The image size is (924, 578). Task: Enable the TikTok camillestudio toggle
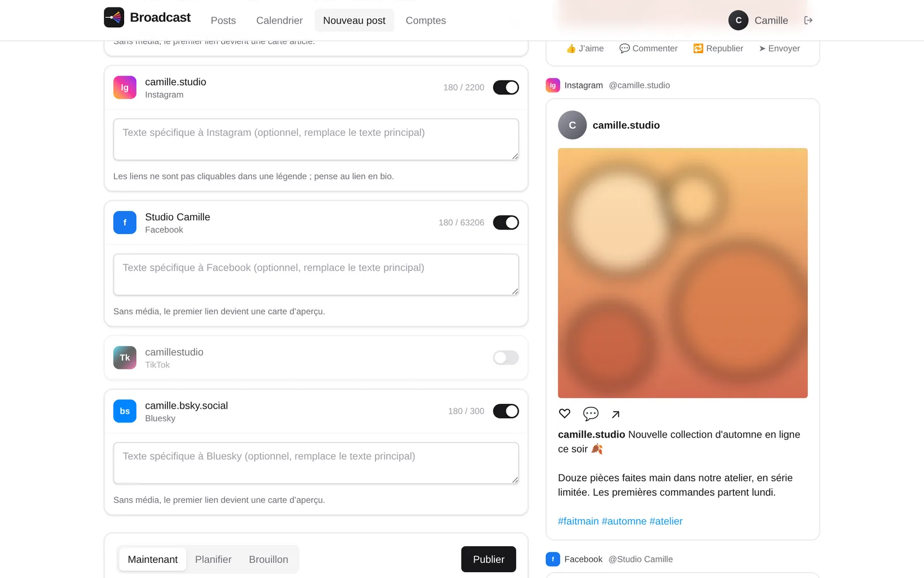point(506,358)
